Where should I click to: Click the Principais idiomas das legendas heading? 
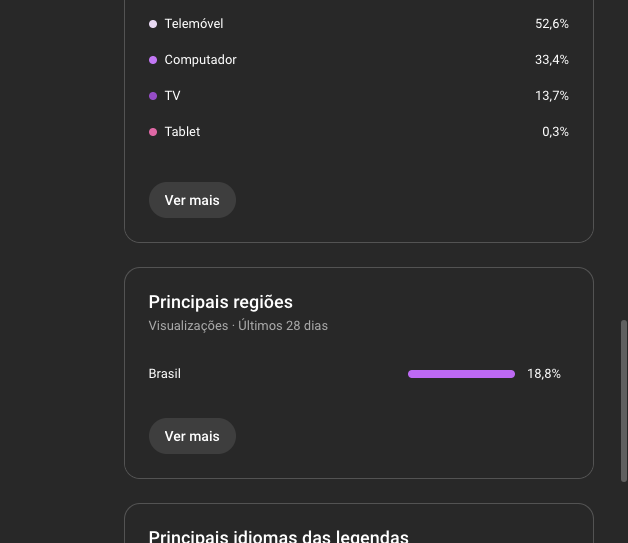(x=278, y=536)
